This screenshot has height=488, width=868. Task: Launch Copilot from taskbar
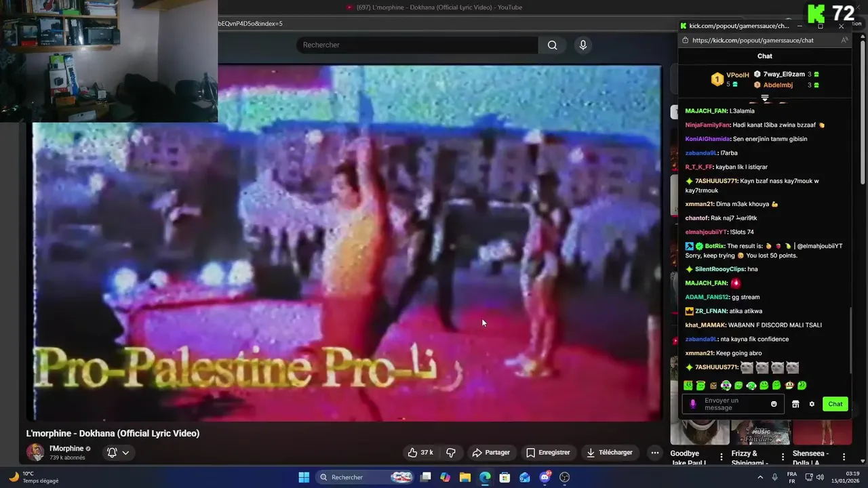tap(445, 477)
